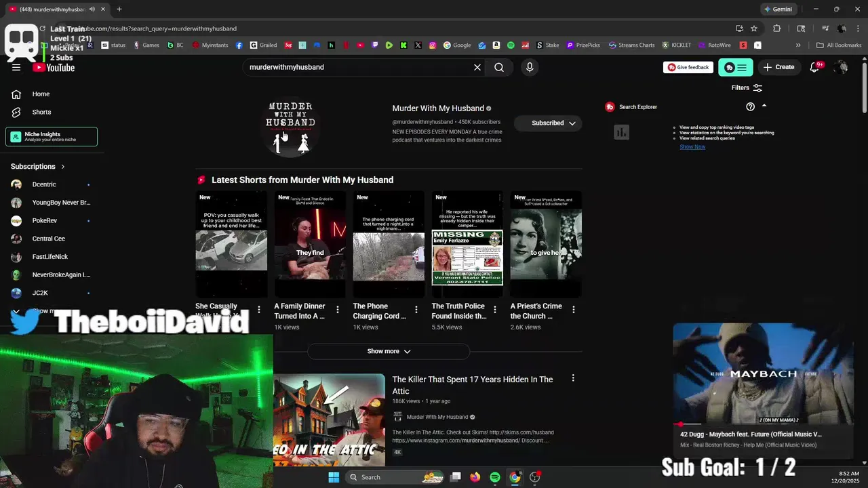This screenshot has width=868, height=488.
Task: Open the YouTube hamburger guide menu
Action: point(16,67)
